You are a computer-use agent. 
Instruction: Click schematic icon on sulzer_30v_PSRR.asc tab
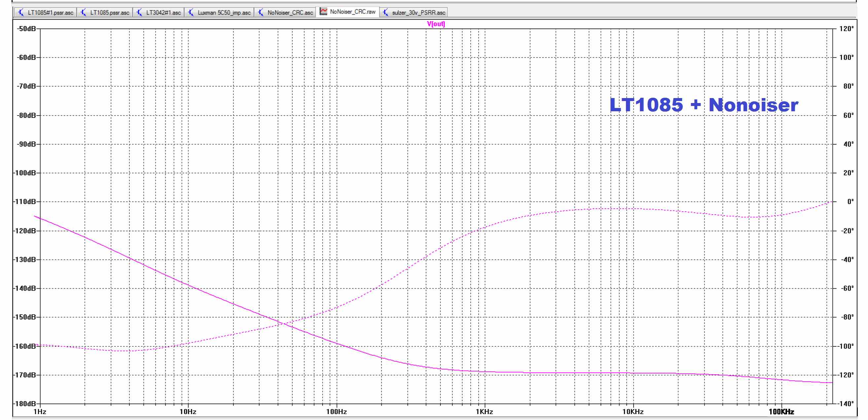(386, 13)
